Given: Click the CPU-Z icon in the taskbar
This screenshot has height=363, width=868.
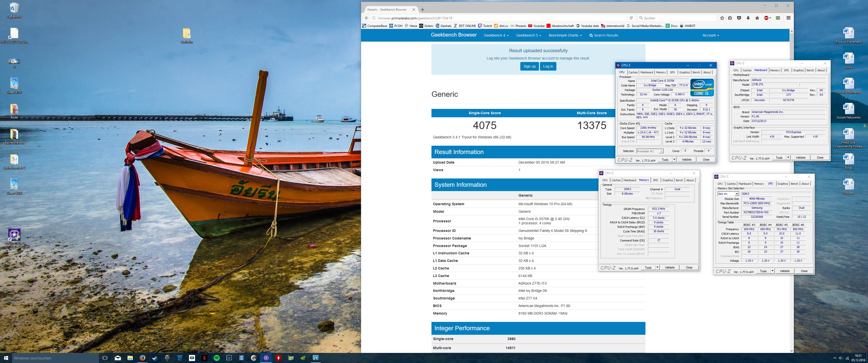Looking at the screenshot, I should (266, 358).
